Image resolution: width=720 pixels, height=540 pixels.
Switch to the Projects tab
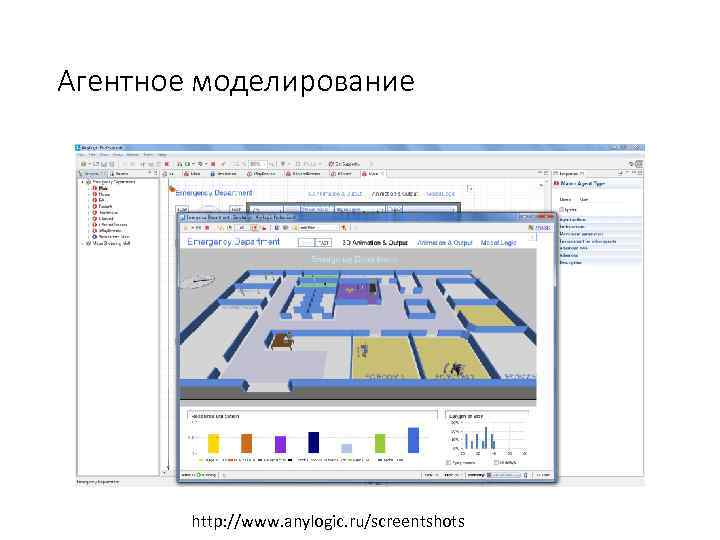coord(91,174)
